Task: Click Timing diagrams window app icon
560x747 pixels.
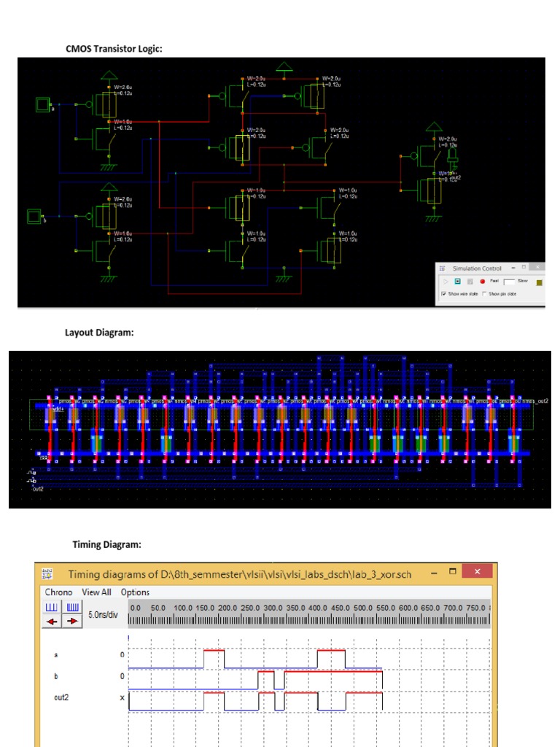Action: (x=47, y=573)
